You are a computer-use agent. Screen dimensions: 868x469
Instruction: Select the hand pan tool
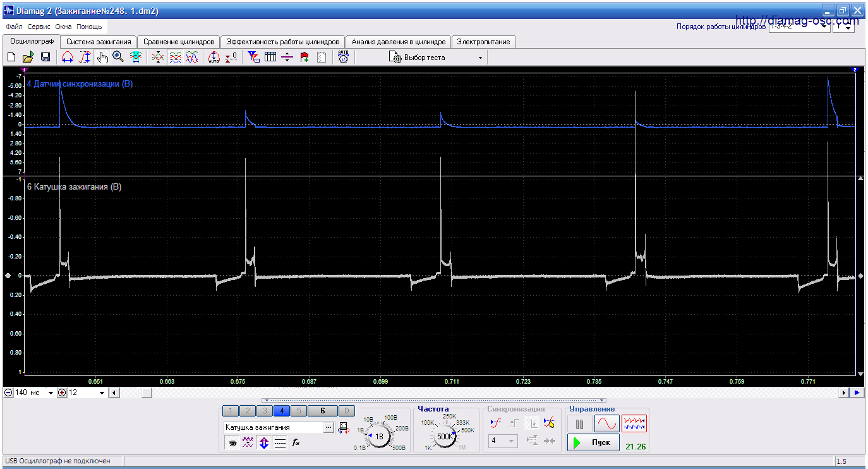point(102,58)
